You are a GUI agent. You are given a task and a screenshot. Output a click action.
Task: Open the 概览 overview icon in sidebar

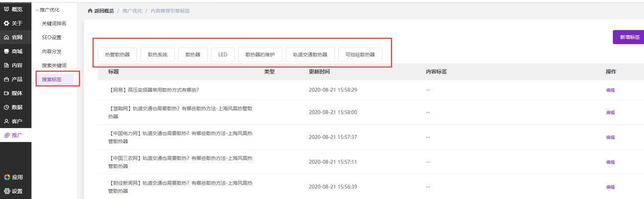click(x=6, y=9)
